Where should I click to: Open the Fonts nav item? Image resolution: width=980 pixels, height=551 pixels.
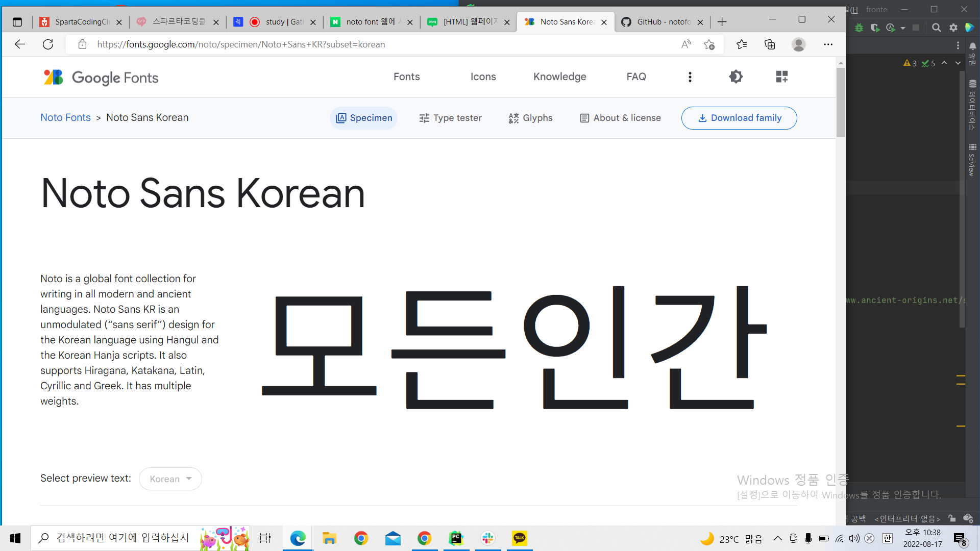coord(406,77)
